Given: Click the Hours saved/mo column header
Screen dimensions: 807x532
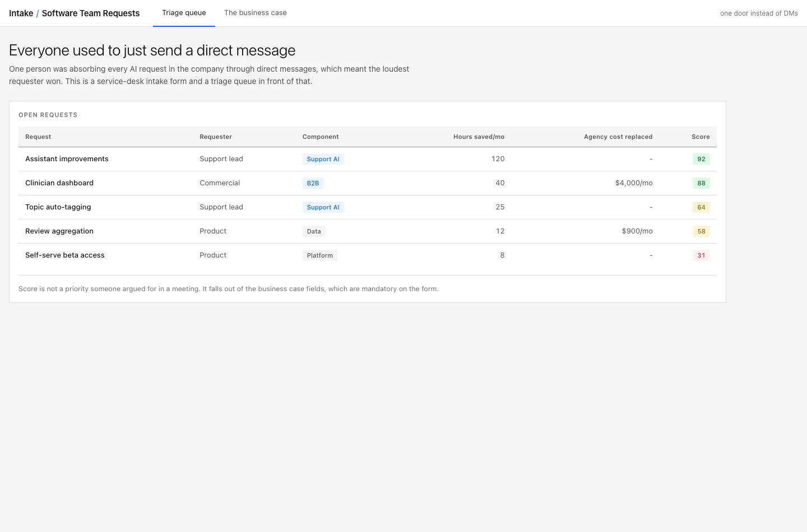Looking at the screenshot, I should coord(479,137).
